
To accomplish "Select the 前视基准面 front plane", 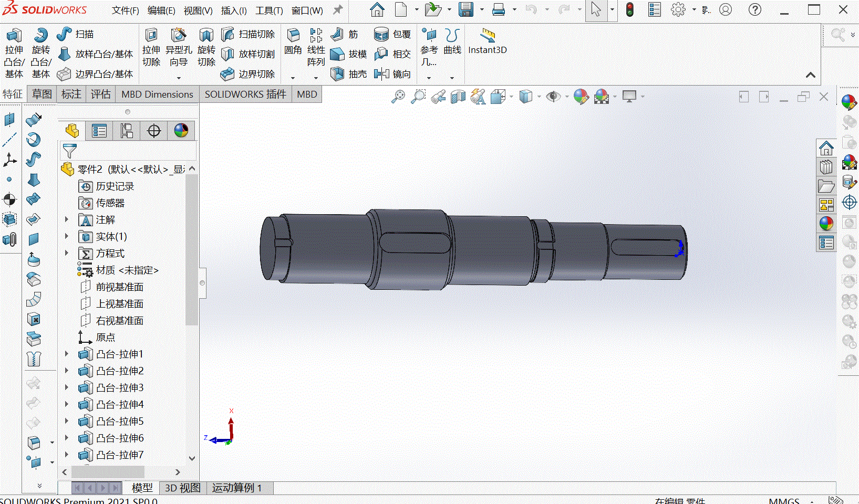I will 119,287.
